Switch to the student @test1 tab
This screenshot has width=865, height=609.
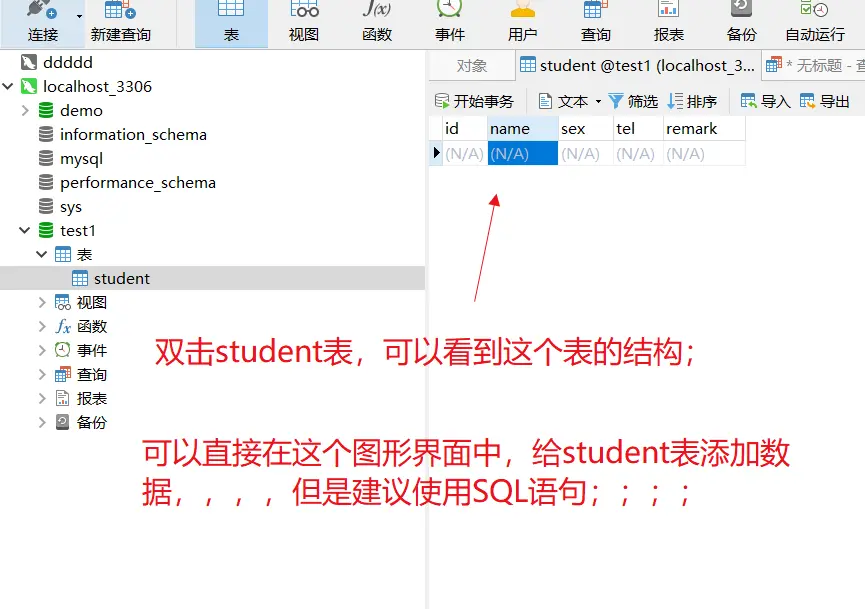[638, 66]
